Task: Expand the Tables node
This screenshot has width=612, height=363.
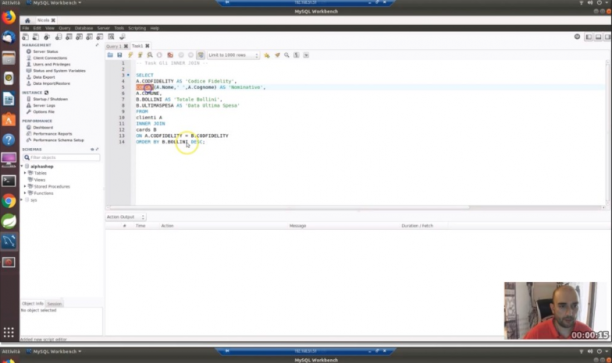Action: pyautogui.click(x=25, y=173)
